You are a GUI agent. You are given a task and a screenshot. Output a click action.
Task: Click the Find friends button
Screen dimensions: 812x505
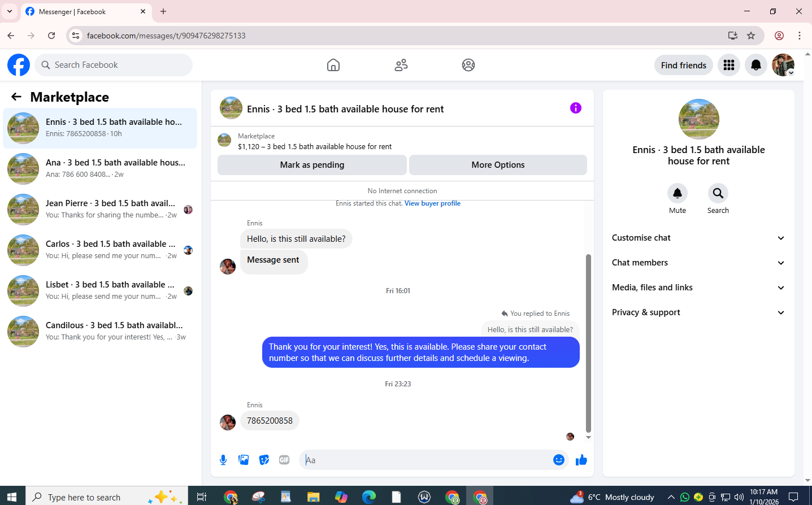[684, 65]
